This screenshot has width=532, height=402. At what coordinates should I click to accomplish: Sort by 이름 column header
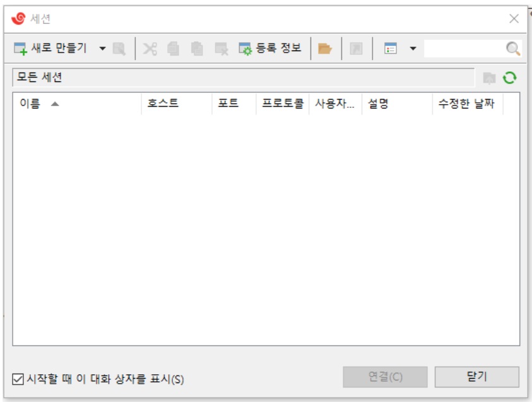coord(77,103)
